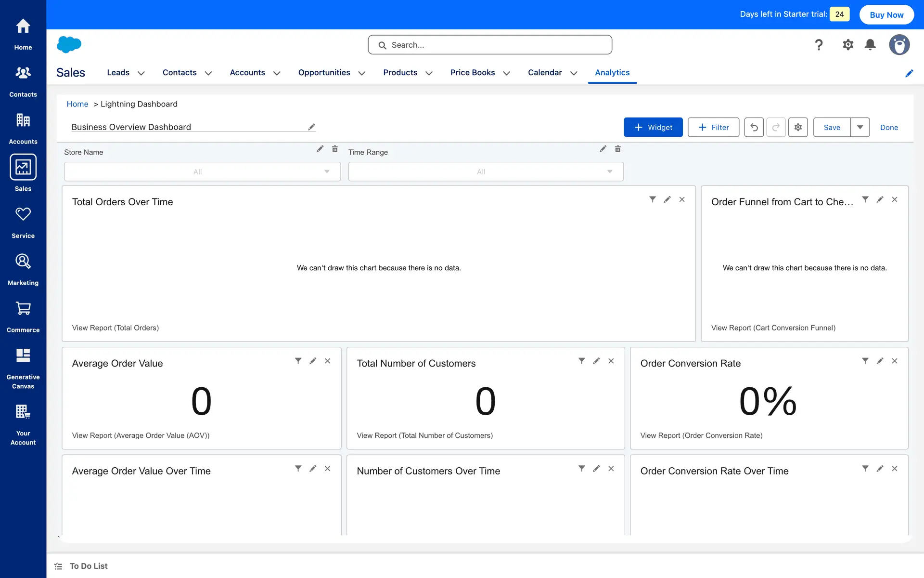The height and width of the screenshot is (578, 924).
Task: Open Generative Canvas in sidebar
Action: [23, 368]
